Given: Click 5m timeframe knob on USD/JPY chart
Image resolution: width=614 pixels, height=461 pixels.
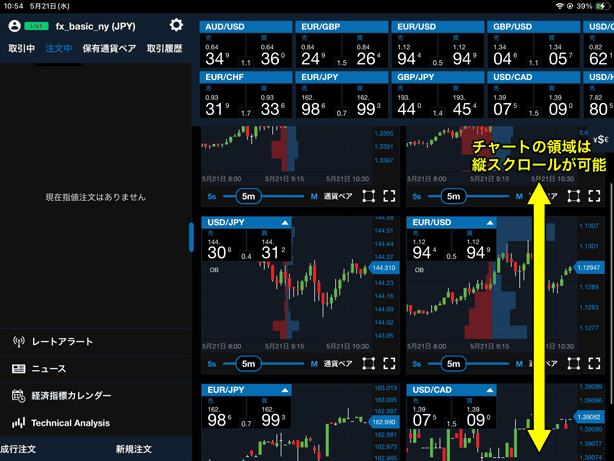Looking at the screenshot, I should coord(248,364).
